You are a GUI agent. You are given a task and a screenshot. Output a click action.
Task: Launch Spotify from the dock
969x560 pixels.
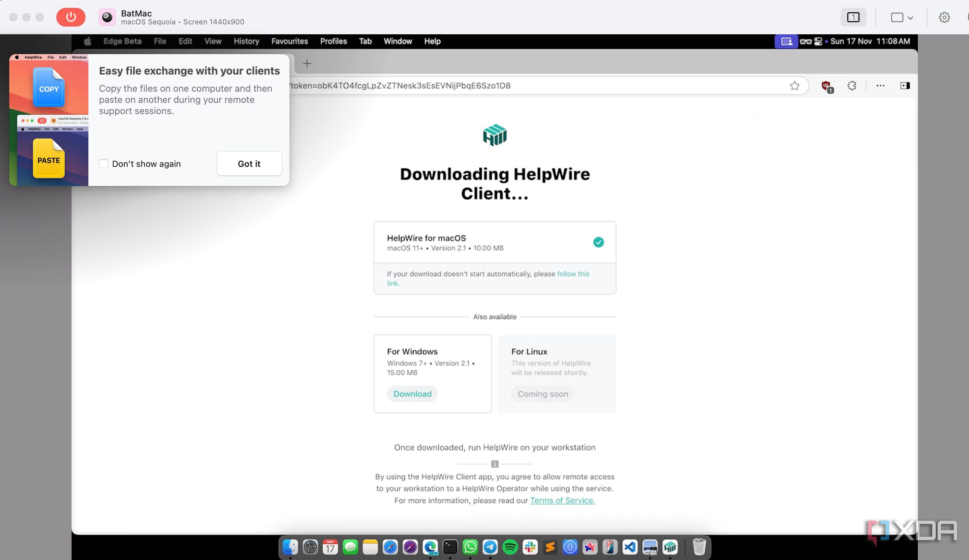tap(510, 546)
